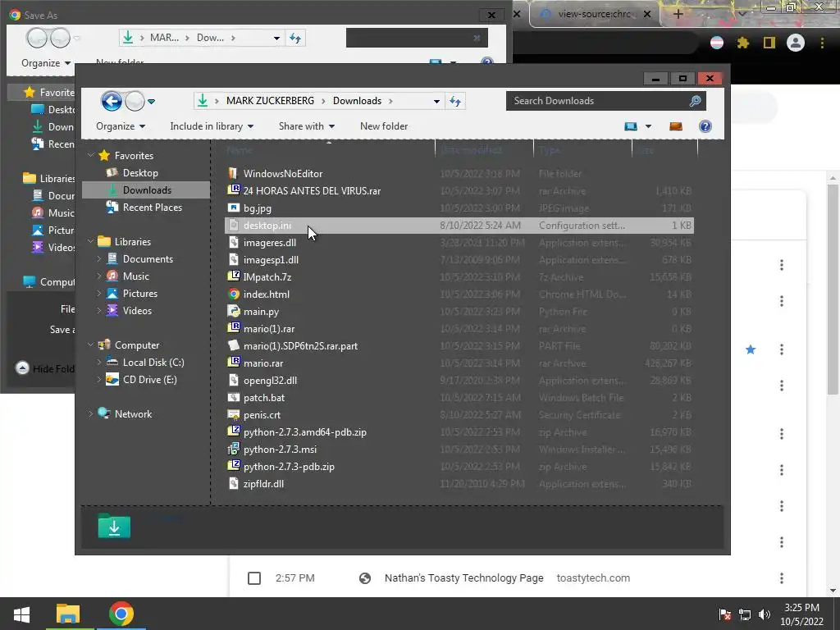Select the opengl32.dll file icon
Screen dimensions: 840x630
pos(233,381)
